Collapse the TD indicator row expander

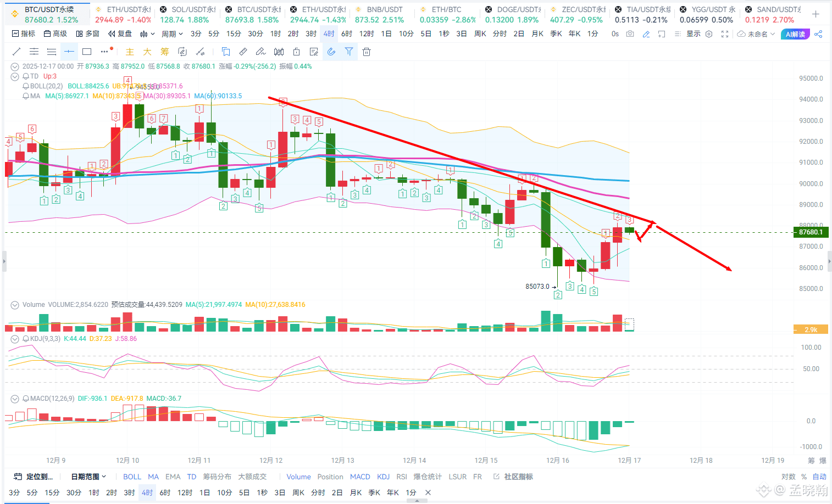click(x=15, y=76)
